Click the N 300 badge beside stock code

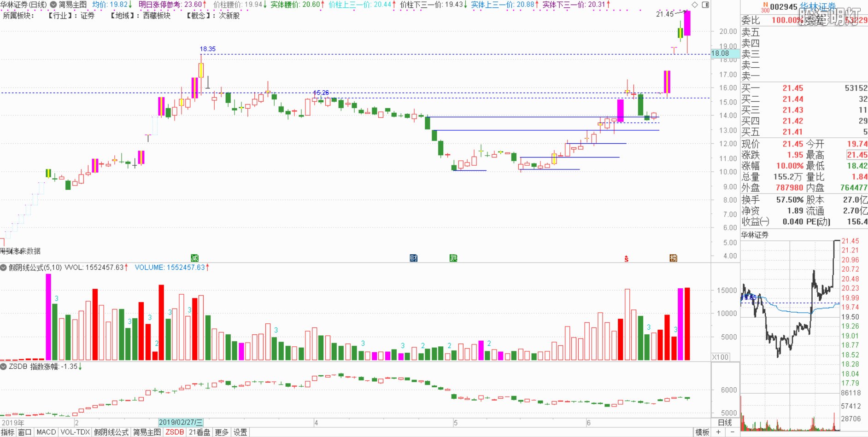[x=765, y=7]
